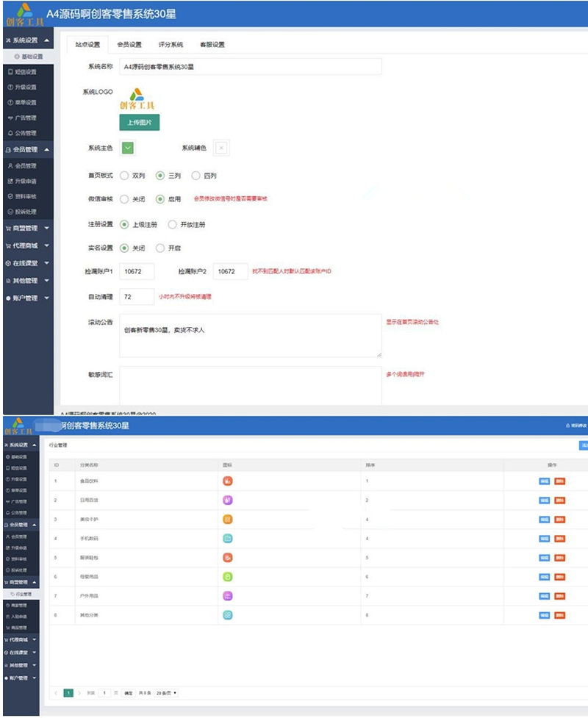Image resolution: width=588 pixels, height=718 pixels.
Task: Enable 启用 for WeChat review
Action: click(161, 197)
